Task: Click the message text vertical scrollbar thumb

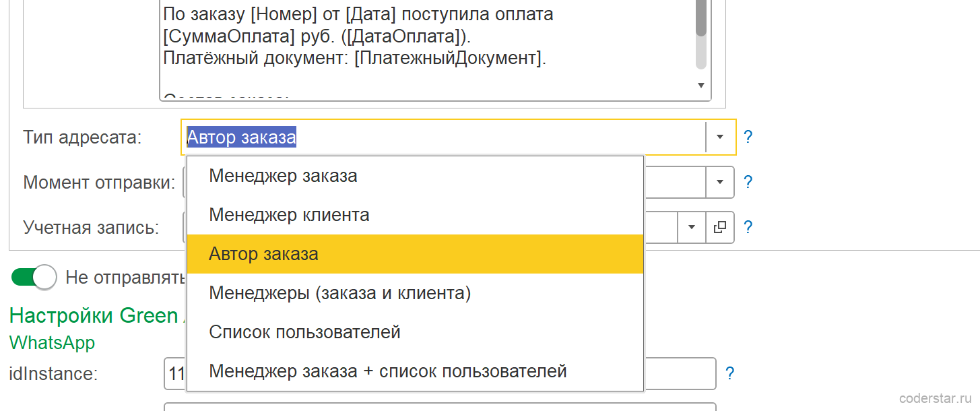Action: coord(700,18)
